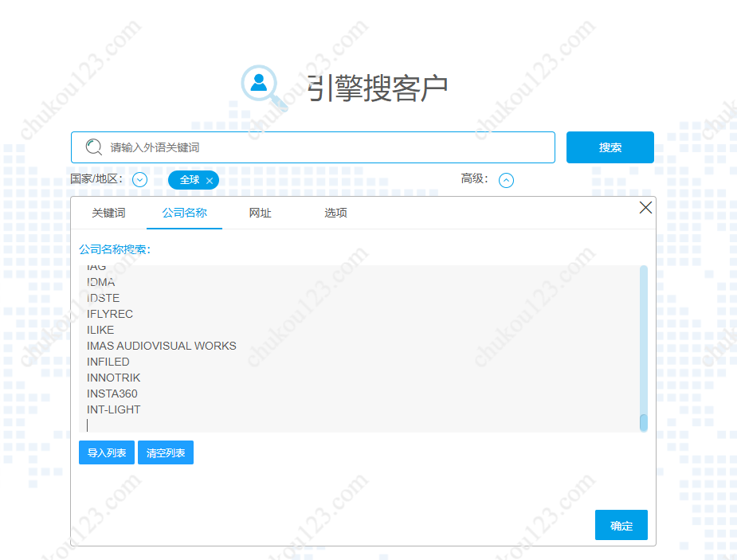This screenshot has height=560, width=737.
Task: Click the IDMA line
Action: (100, 282)
